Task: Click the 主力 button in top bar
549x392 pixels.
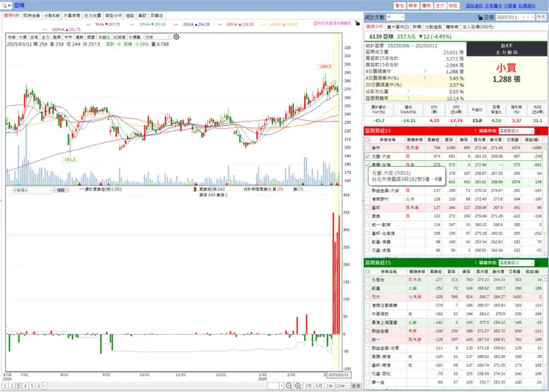Action: coord(439,6)
